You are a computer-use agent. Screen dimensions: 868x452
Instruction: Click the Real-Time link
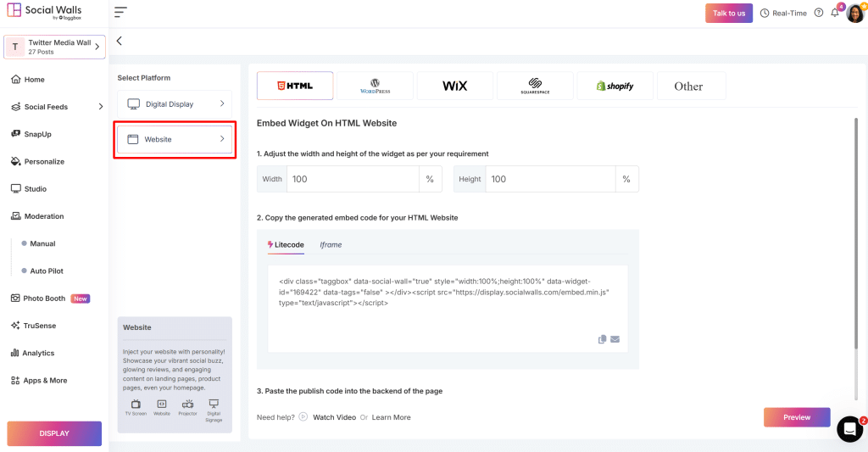click(783, 13)
